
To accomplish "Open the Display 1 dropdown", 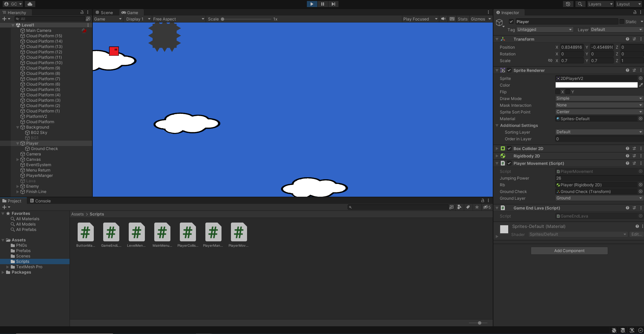I will (138, 19).
